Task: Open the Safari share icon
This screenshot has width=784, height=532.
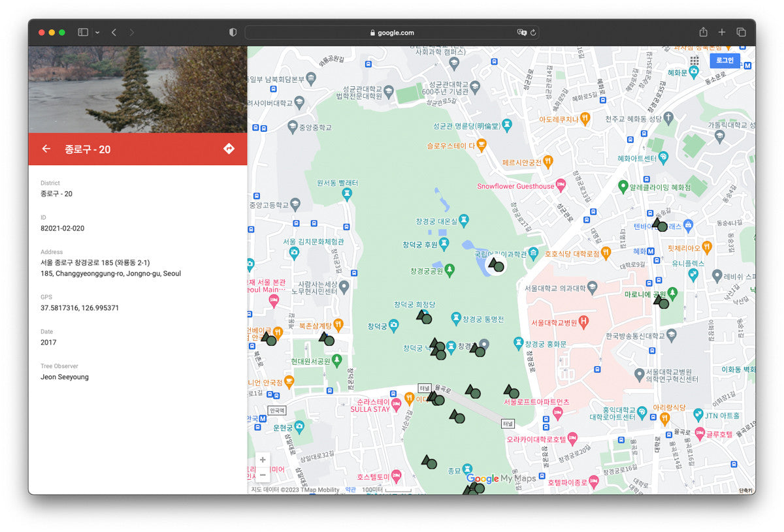Action: 703,32
